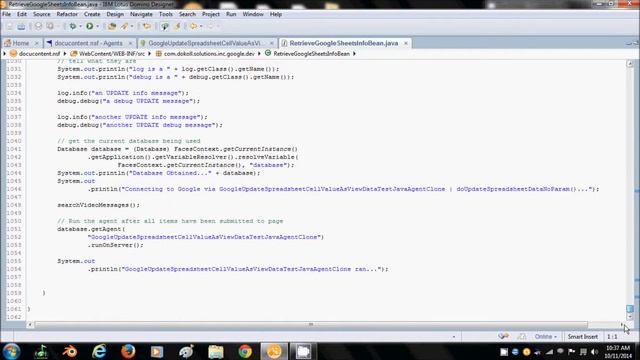
Task: Open the Search toolbar dropdown arrow
Action: click(132, 27)
